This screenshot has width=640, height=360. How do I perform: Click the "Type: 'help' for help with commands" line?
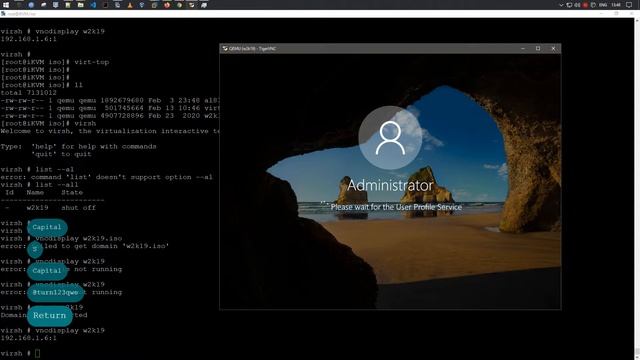78,147
